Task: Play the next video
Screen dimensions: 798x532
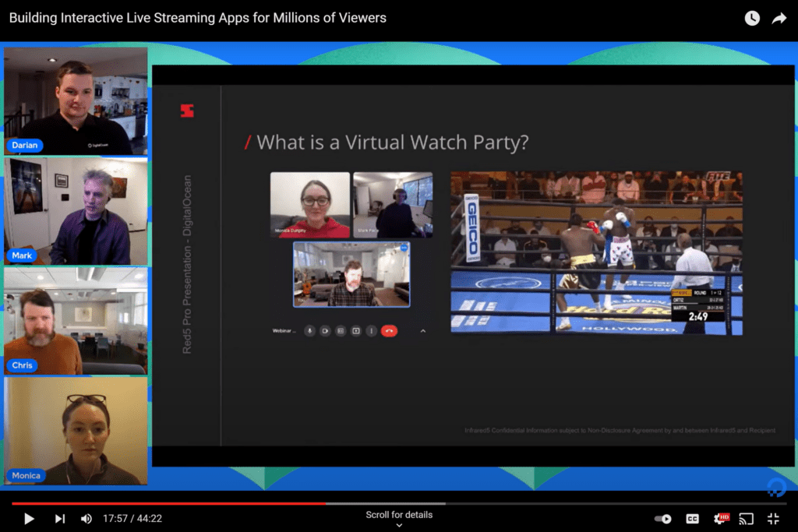Action: coord(58,519)
